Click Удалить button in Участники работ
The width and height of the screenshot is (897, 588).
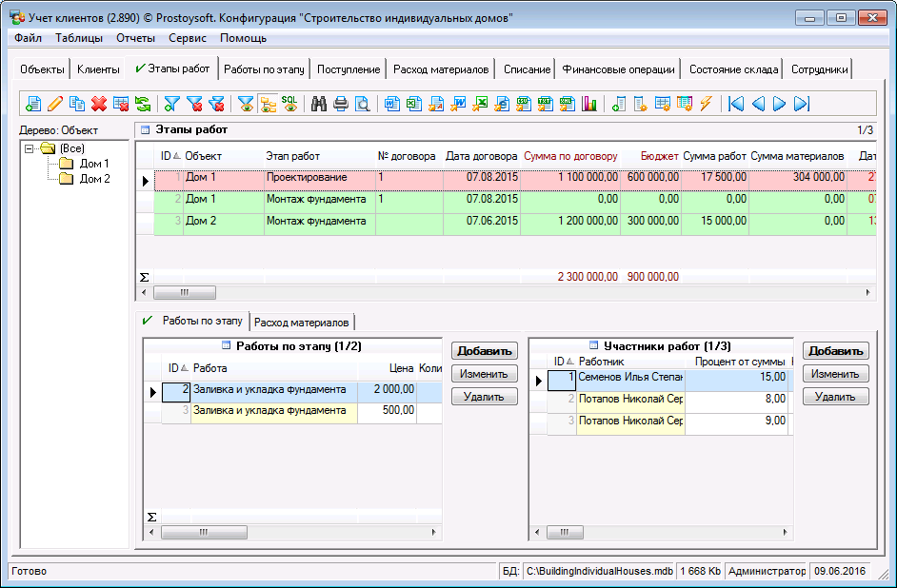[835, 397]
